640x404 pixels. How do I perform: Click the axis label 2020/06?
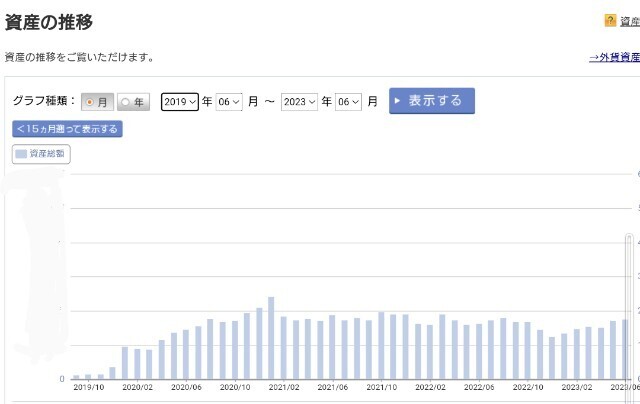tap(186, 387)
